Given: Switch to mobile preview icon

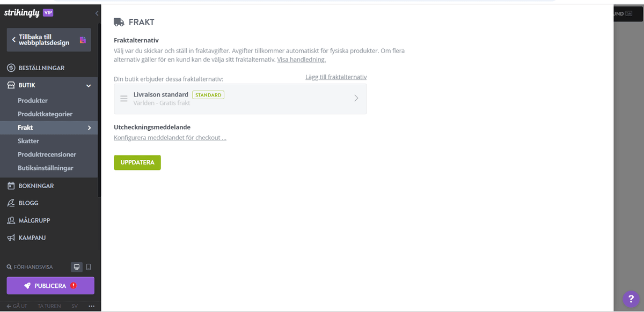Looking at the screenshot, I should pos(89,267).
